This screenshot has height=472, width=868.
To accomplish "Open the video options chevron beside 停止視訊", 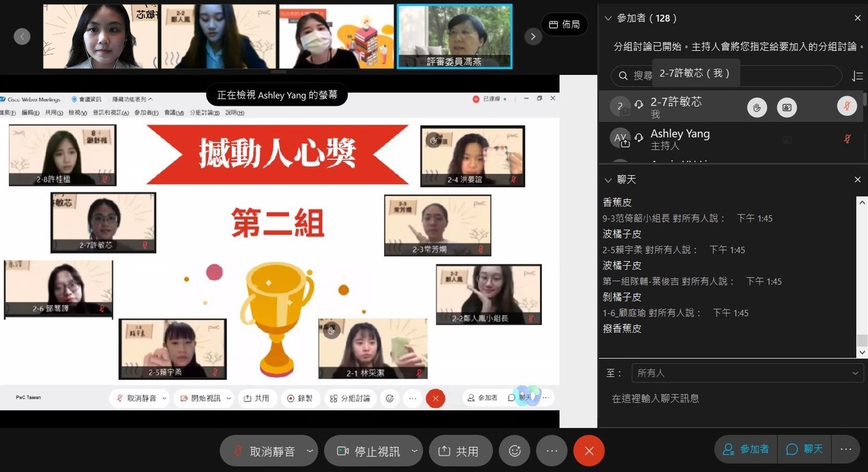I will coord(415,450).
